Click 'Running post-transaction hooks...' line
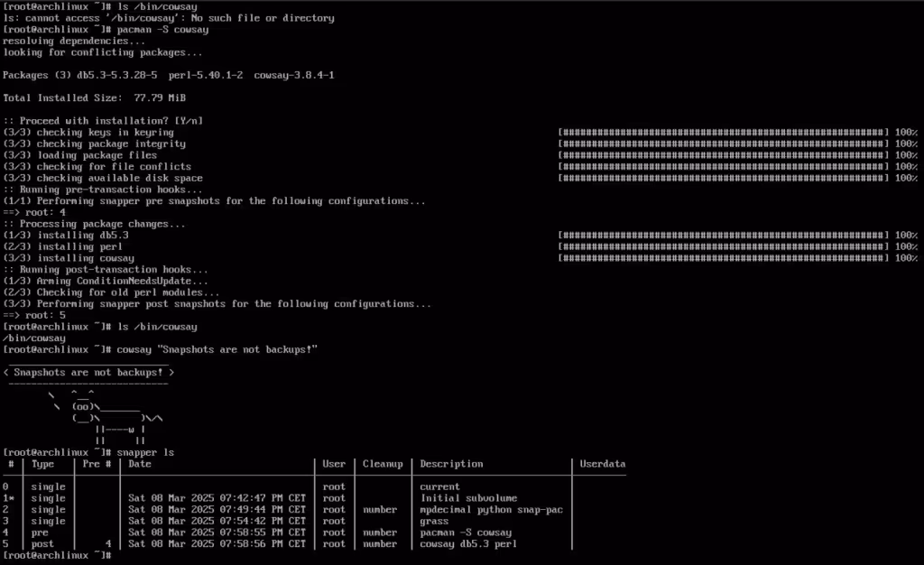Viewport: 924px width, 565px height. click(x=106, y=269)
